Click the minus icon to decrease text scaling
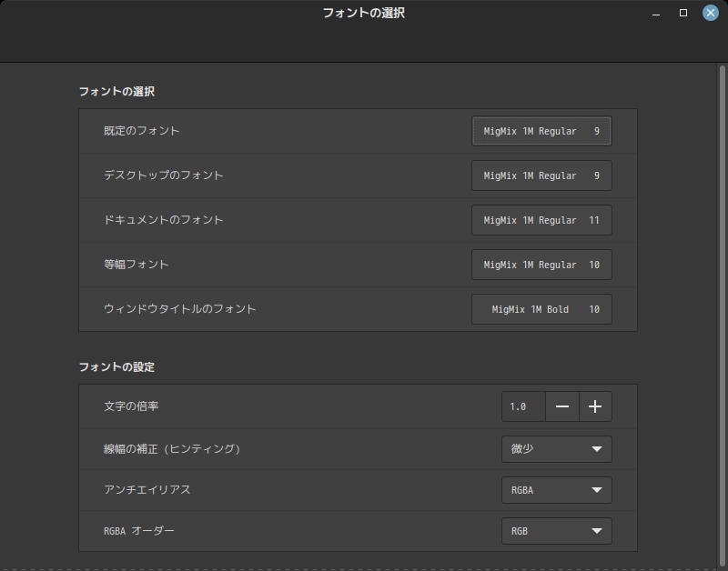Viewport: 728px width, 571px height. point(562,406)
